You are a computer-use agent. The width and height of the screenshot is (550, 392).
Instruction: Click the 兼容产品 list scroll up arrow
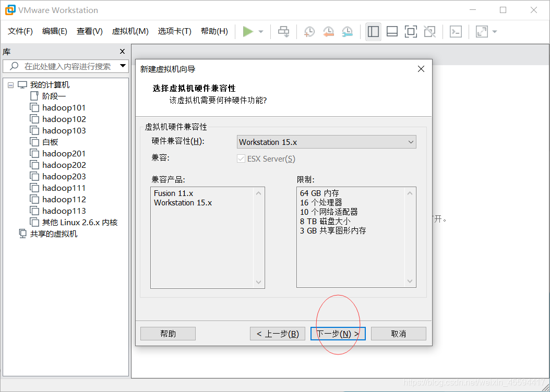pos(258,193)
